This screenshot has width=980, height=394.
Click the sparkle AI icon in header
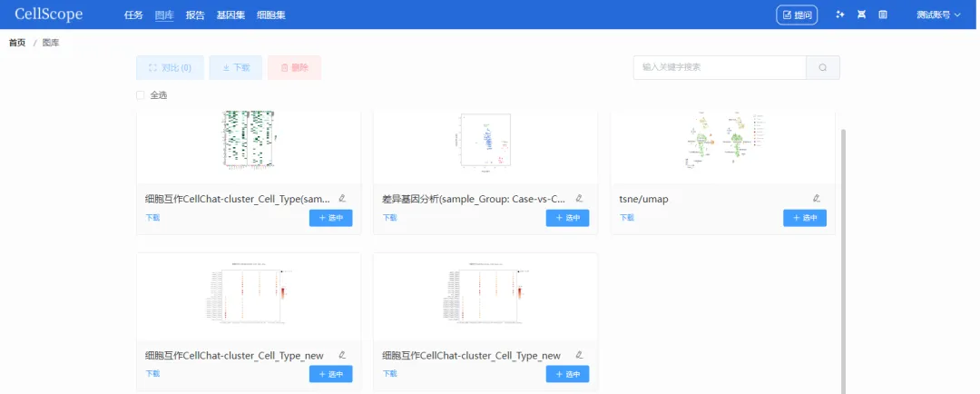(x=840, y=15)
